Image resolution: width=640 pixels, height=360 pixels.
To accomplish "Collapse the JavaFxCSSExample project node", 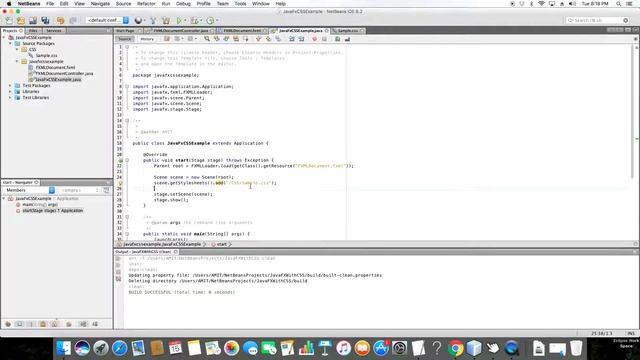I will [x=4, y=38].
